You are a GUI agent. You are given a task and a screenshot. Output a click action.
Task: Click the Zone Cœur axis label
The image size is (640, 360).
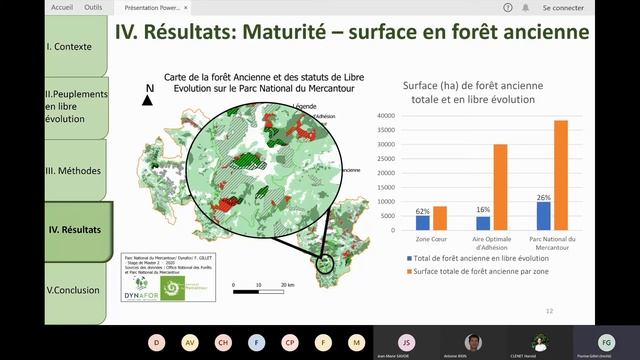pyautogui.click(x=431, y=239)
